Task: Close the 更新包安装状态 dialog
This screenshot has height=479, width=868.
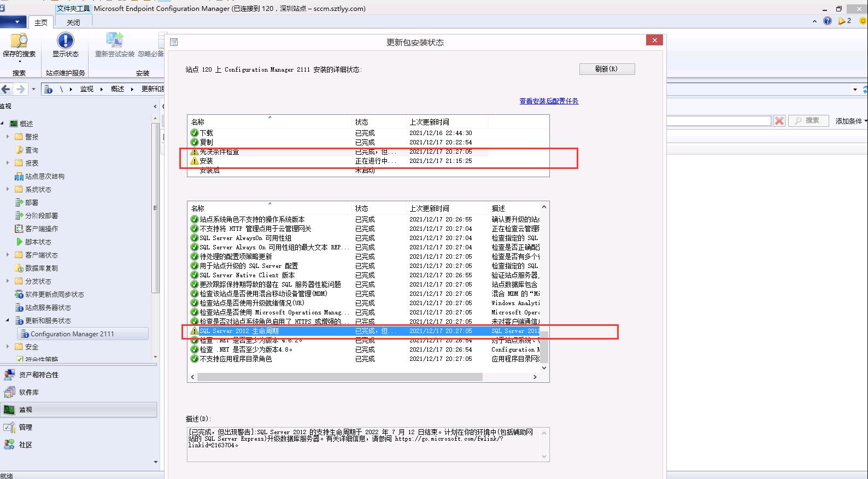Action: pyautogui.click(x=654, y=40)
